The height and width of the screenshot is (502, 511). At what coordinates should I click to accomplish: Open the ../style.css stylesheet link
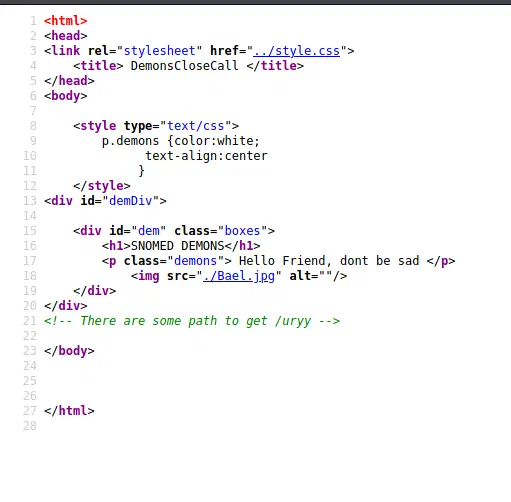[x=296, y=51]
